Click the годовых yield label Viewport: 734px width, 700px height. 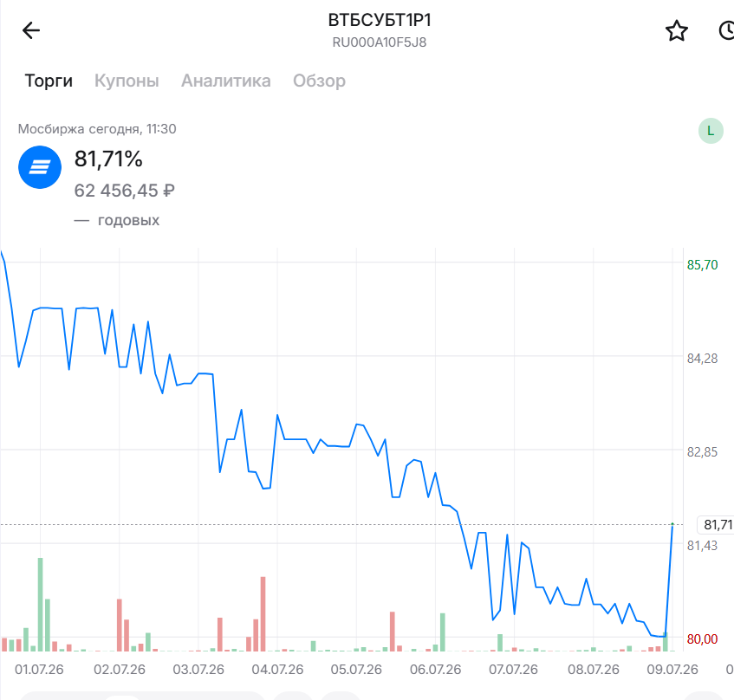click(128, 220)
